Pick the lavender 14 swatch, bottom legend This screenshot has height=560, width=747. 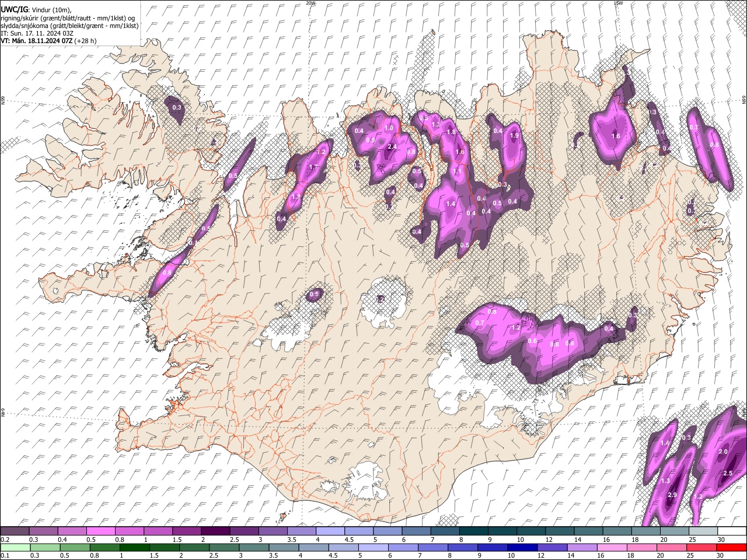(x=582, y=547)
